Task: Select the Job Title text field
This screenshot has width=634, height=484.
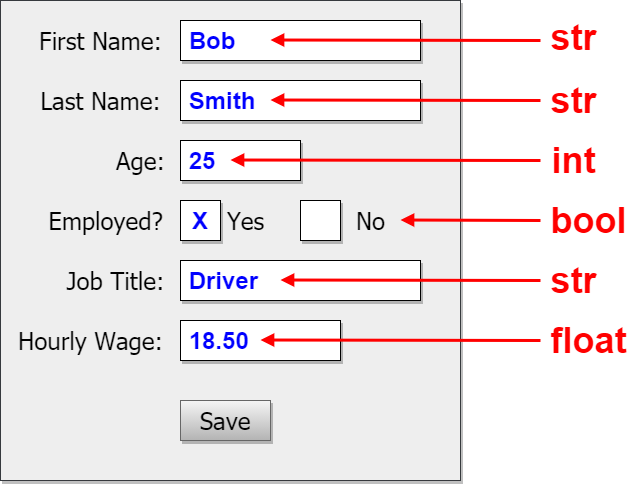Action: click(300, 281)
